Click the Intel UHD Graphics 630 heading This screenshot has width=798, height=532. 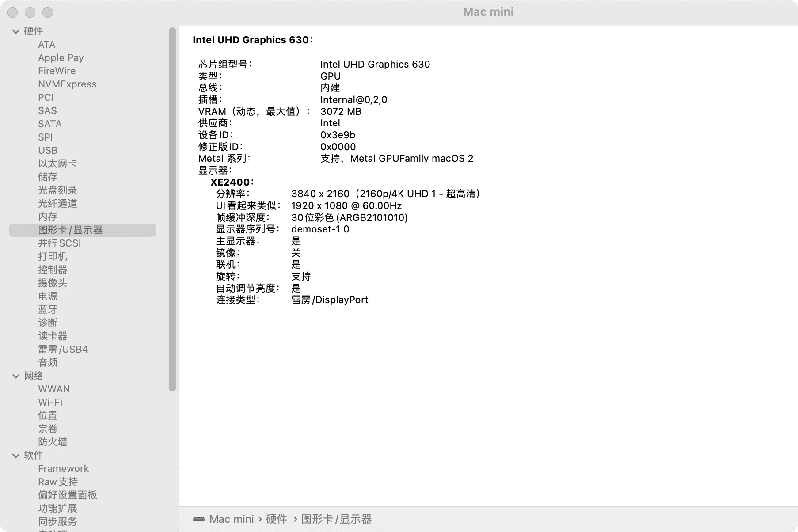(x=253, y=40)
